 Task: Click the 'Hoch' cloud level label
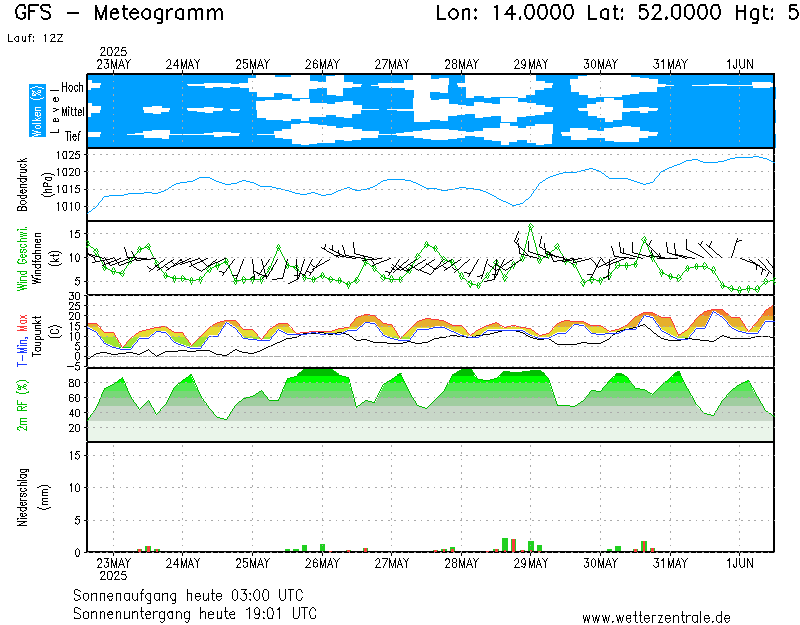72,87
